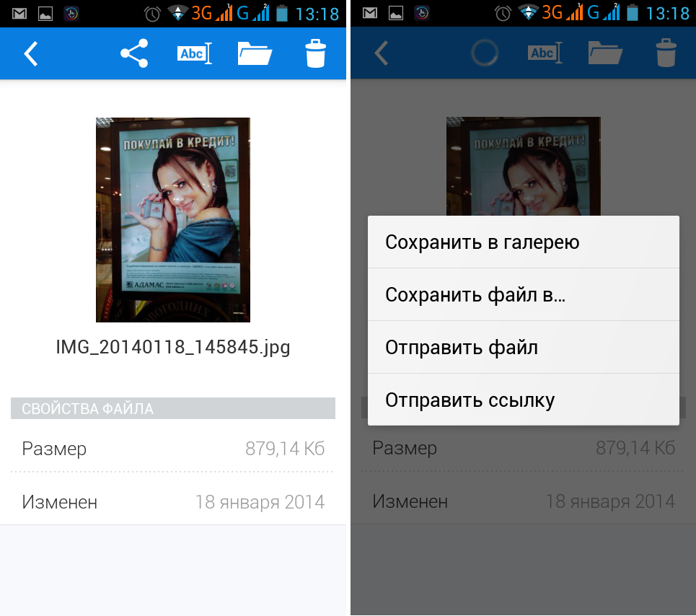The image size is (696, 616).
Task: Tap the dimmed Abc rename icon right screen
Action: (x=545, y=53)
